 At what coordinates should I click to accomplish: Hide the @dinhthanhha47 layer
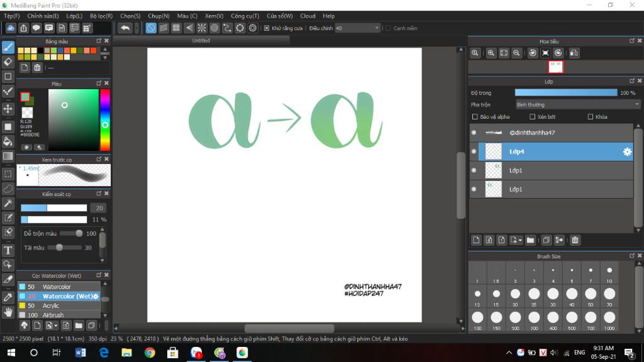474,133
